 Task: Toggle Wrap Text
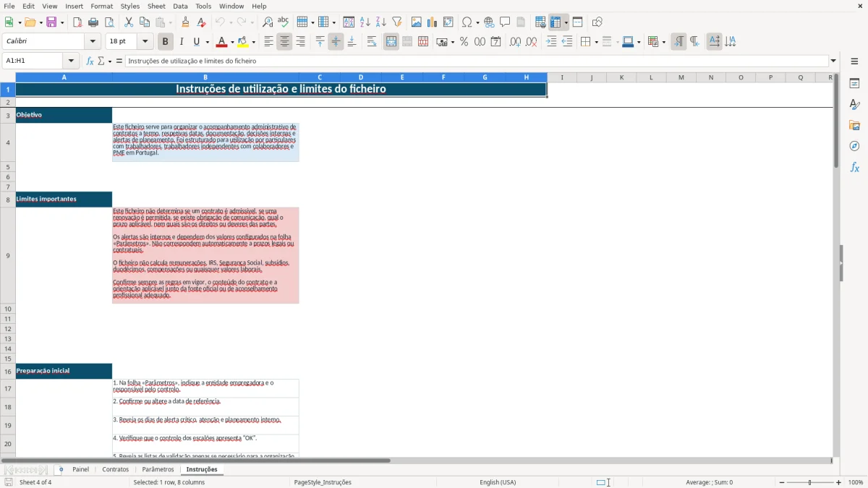pos(372,42)
